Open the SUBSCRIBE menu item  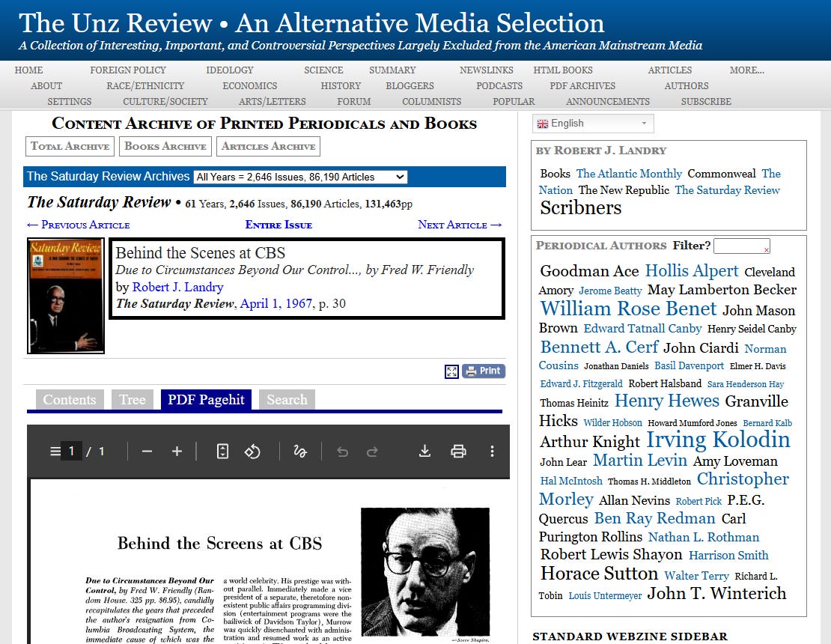(706, 102)
